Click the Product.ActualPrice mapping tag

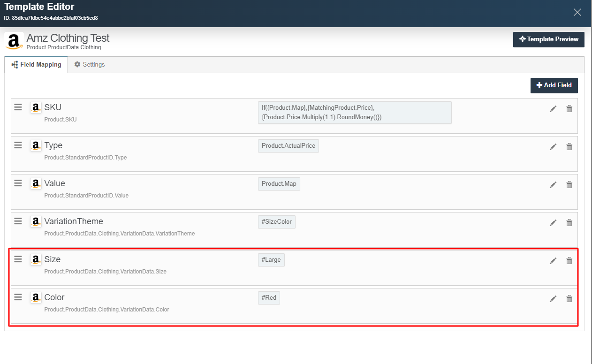288,146
